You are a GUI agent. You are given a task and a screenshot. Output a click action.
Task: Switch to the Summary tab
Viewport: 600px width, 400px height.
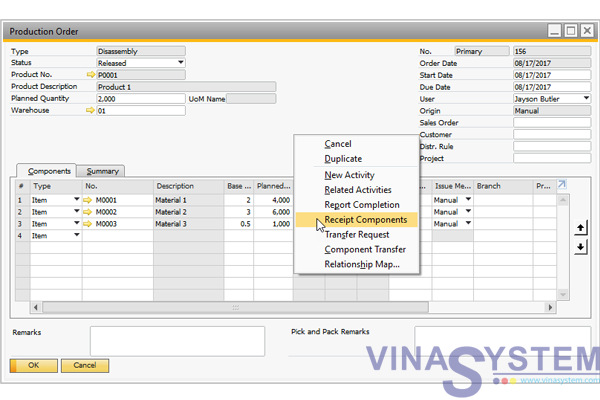pos(103,171)
